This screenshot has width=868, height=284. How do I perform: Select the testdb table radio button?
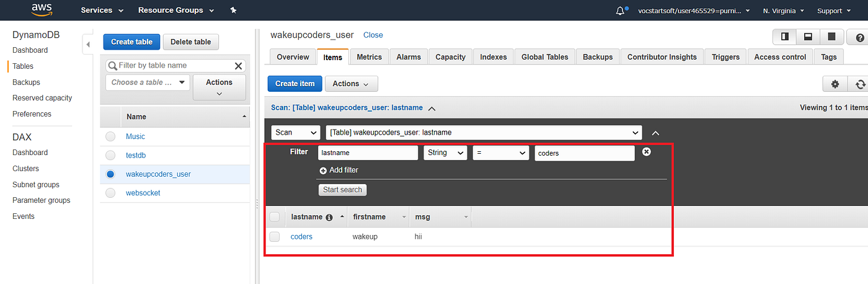(x=110, y=155)
